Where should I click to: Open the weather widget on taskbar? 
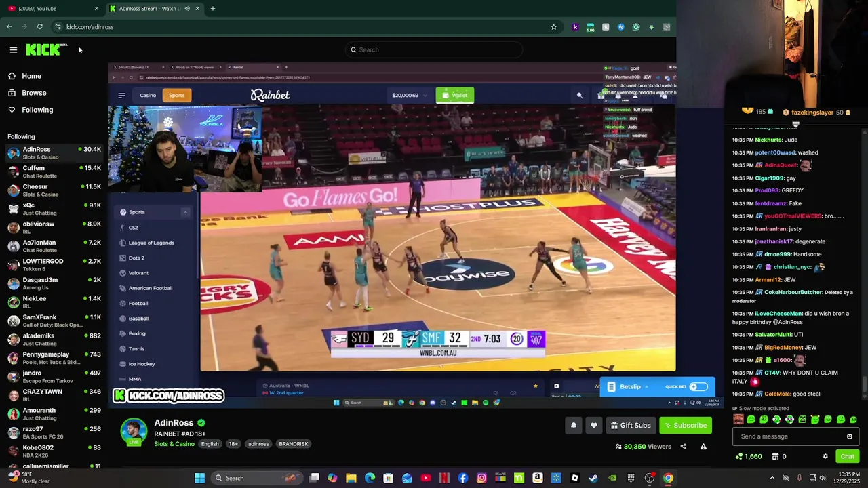click(28, 478)
